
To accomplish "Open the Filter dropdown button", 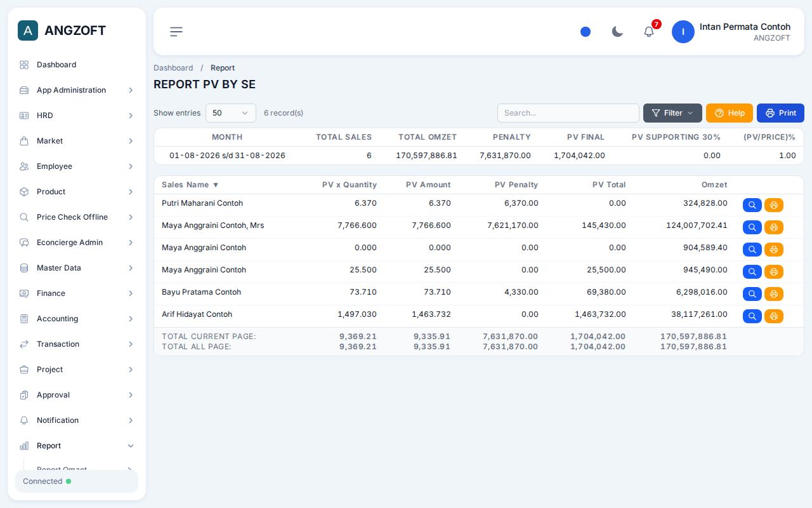I will pos(672,113).
